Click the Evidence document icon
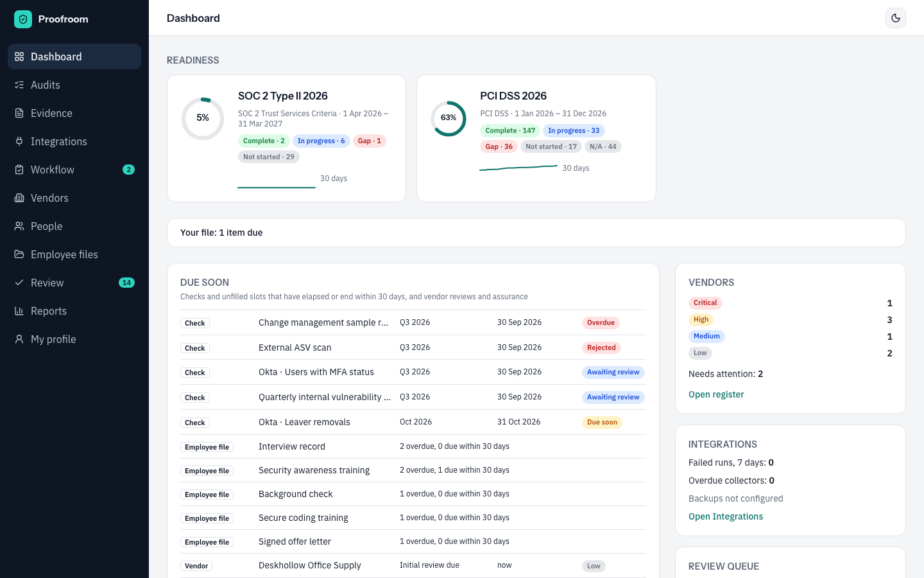The height and width of the screenshot is (578, 924). pos(19,113)
